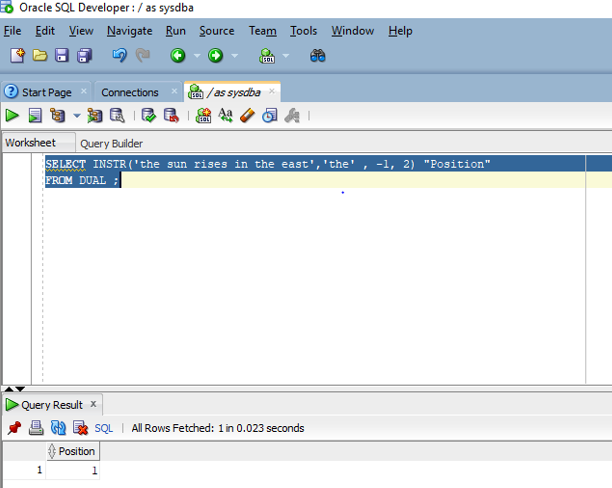Pin the query result with red pin
The image size is (612, 488).
(14, 428)
